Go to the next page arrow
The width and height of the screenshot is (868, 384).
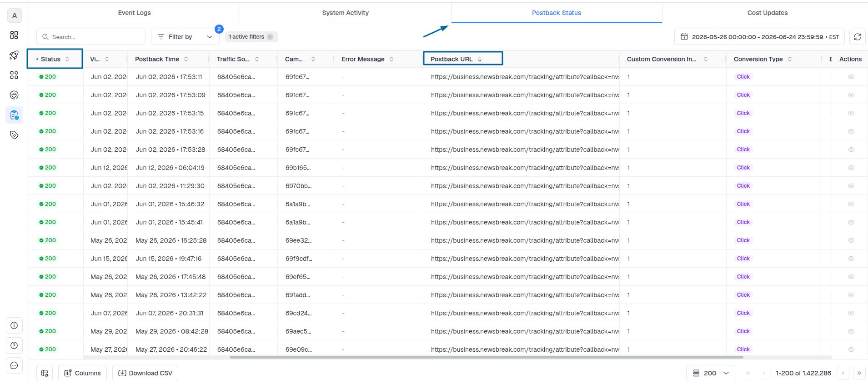(x=843, y=373)
